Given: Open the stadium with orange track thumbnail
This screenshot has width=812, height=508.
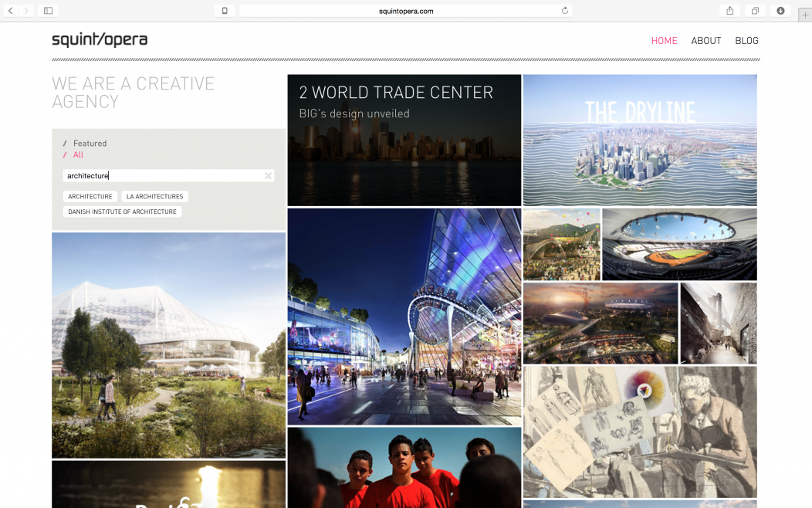Looking at the screenshot, I should tap(680, 245).
